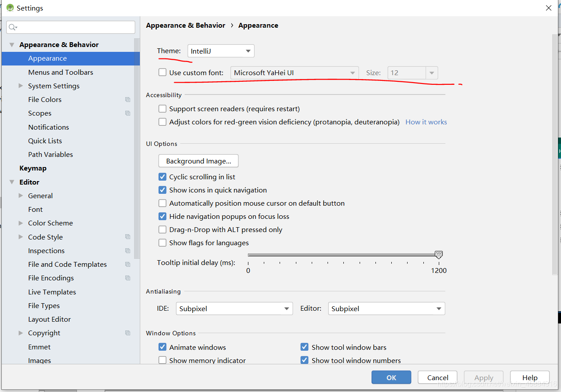Viewport: 561px width, 392px height.
Task: Click the project-level icon beside File Encodings
Action: pos(127,278)
